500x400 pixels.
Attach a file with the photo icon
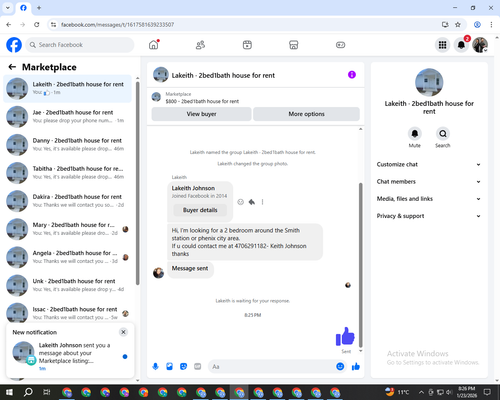coord(169,367)
